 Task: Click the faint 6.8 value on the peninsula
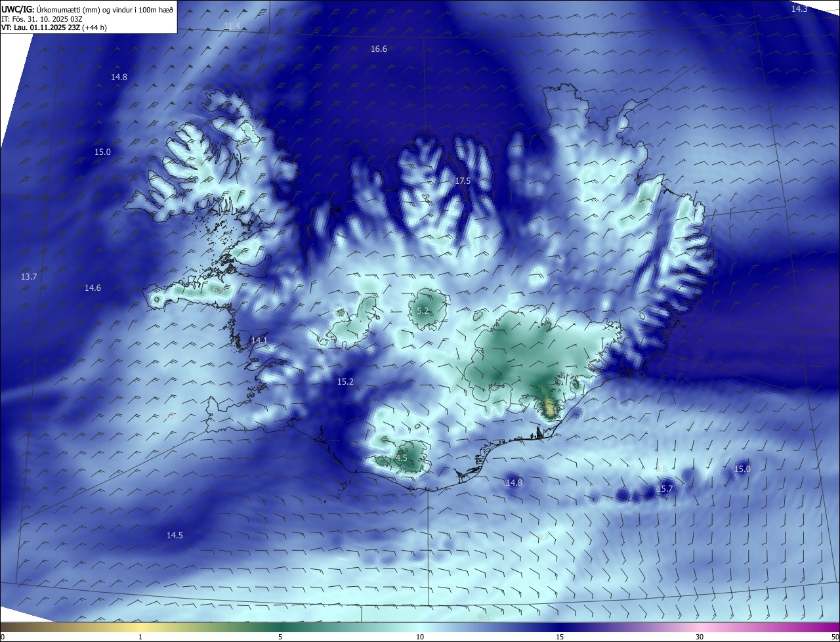(x=219, y=290)
